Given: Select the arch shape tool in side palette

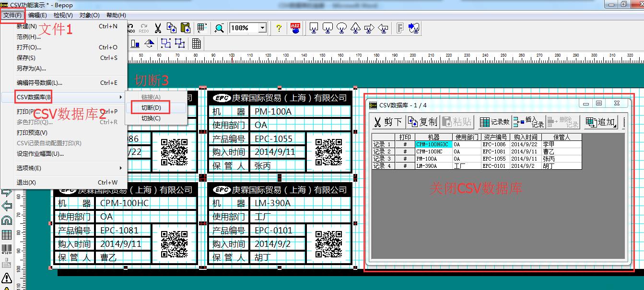Looking at the screenshot, I should 7,220.
